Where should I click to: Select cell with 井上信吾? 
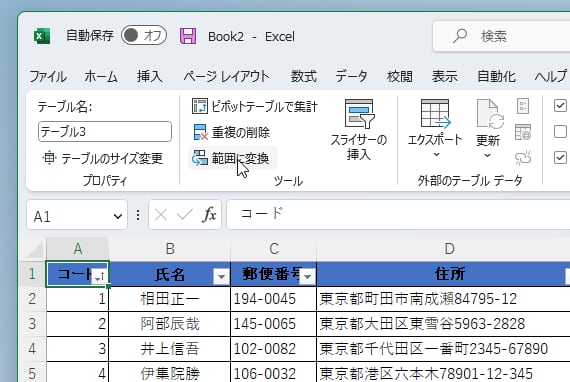point(170,349)
